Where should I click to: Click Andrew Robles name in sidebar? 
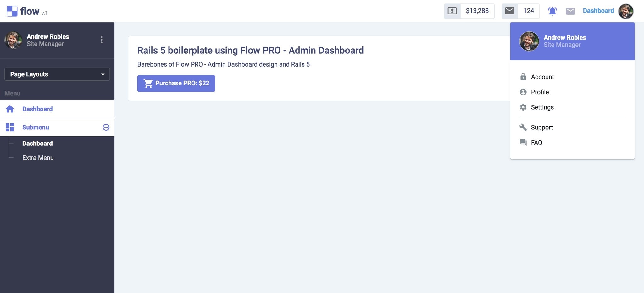(x=48, y=36)
